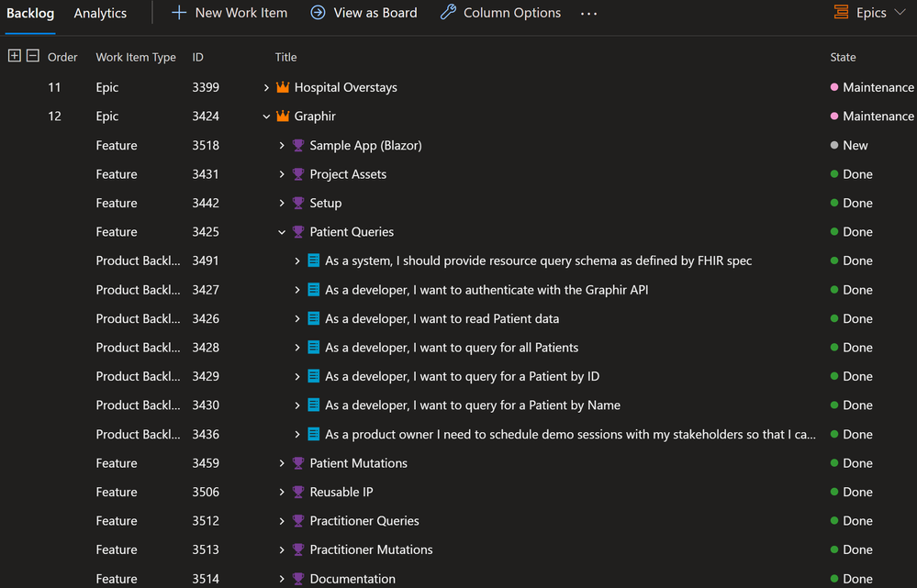Click the item icon for Patient by Name
917x588 pixels.
click(313, 405)
